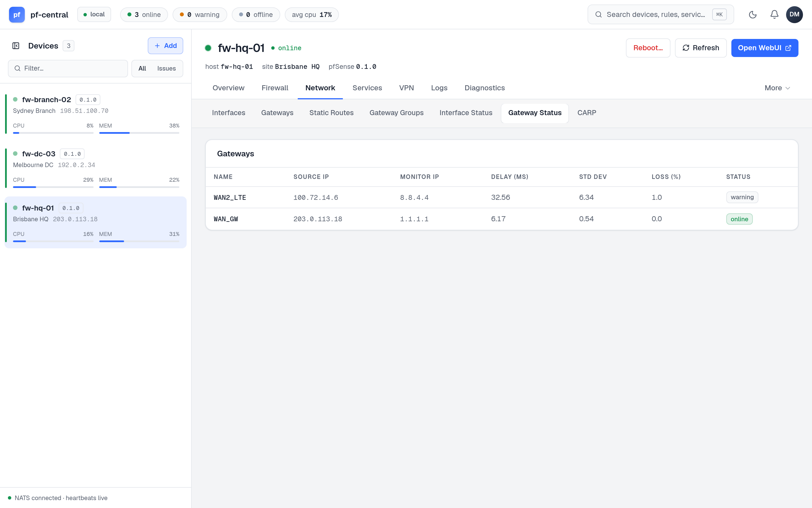Screen dimensions: 812x508
Task: Select the fw-dc-03 device card
Action: pos(96,168)
